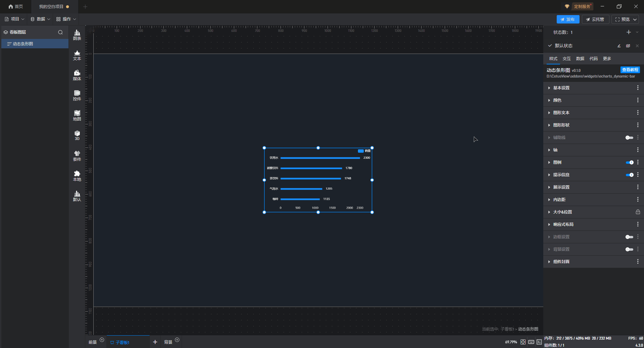The image size is (644, 348).
Task: Go to the 首页 home tab
Action: 16,7
